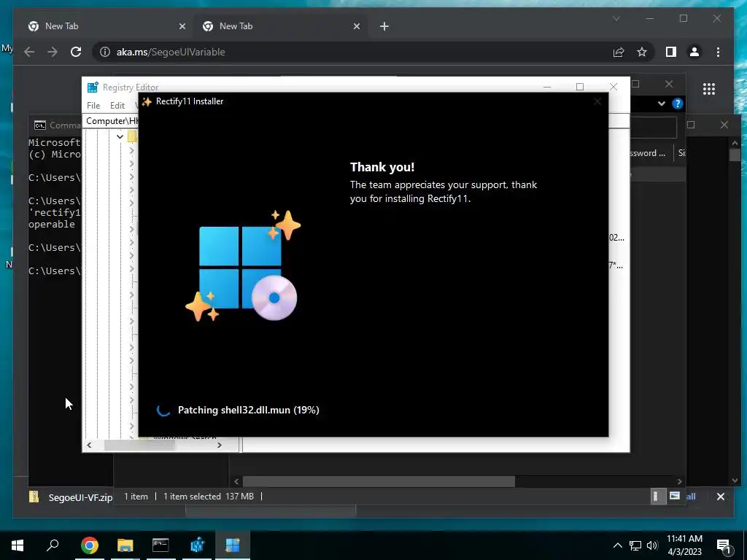Close the Registry Editor window
This screenshot has height=560, width=747.
[613, 87]
